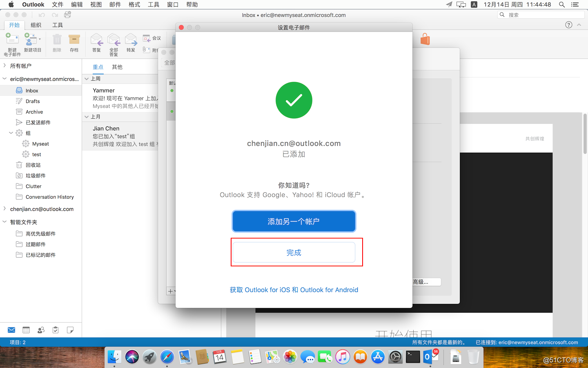Click the 完成 button
588x368 pixels.
click(294, 252)
